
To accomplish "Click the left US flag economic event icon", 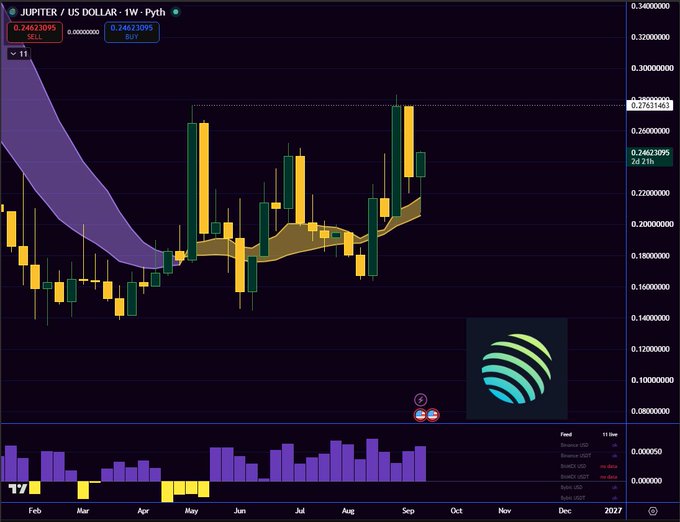I will 420,415.
